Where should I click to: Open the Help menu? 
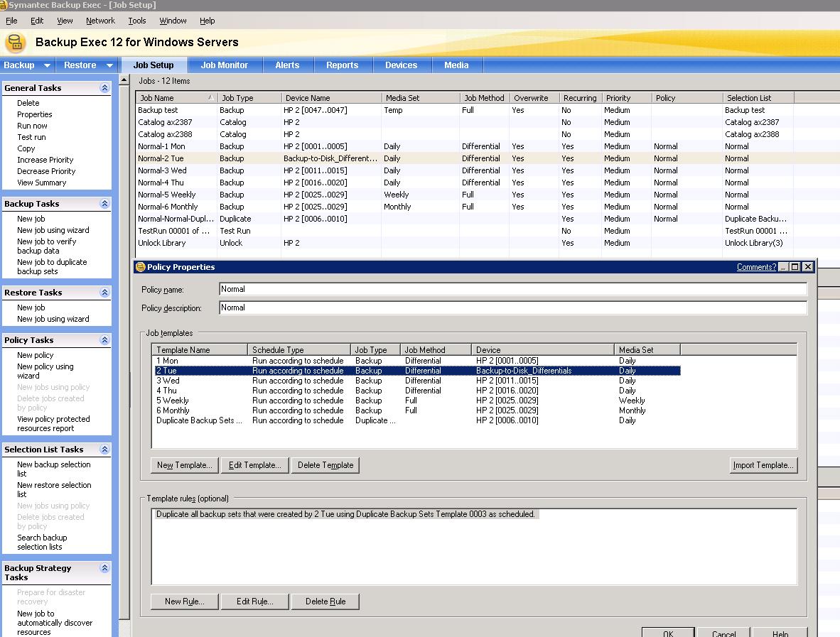[208, 21]
